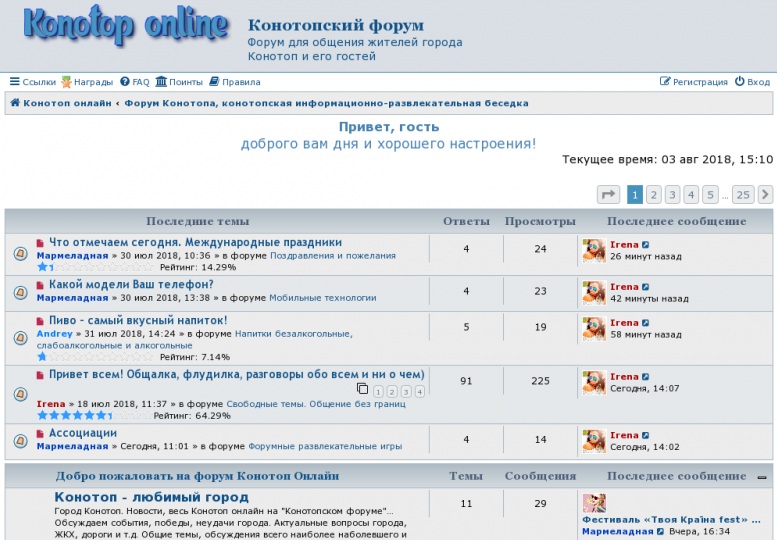This screenshot has height=540, width=777.
Task: Jump to page 4 of Привет всем topic
Action: [x=419, y=392]
